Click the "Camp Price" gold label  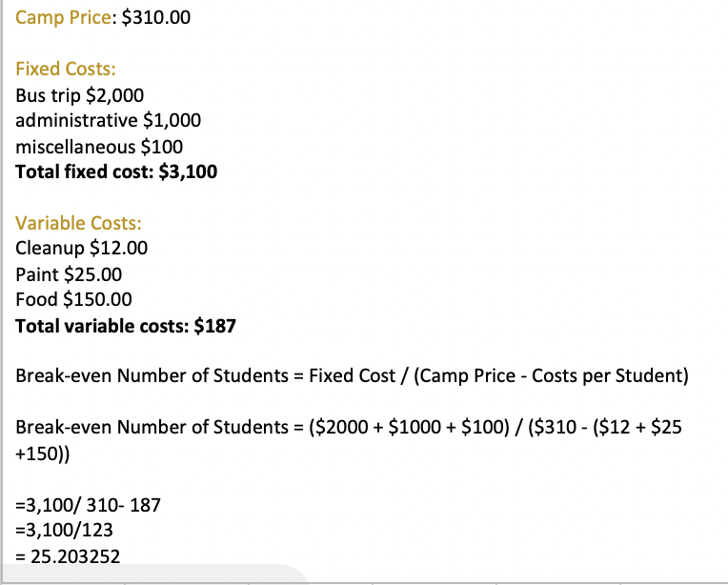coord(64,17)
